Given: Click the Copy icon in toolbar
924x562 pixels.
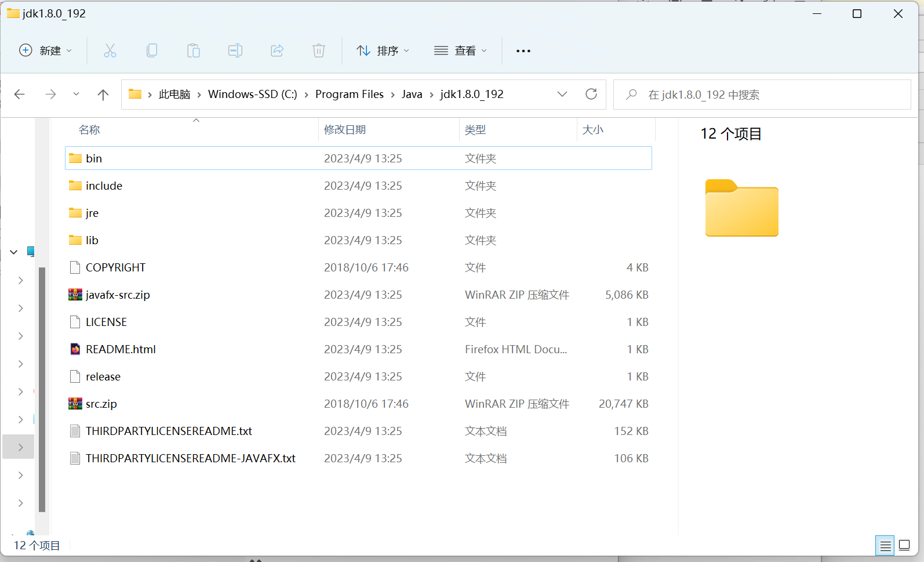Looking at the screenshot, I should pyautogui.click(x=152, y=51).
